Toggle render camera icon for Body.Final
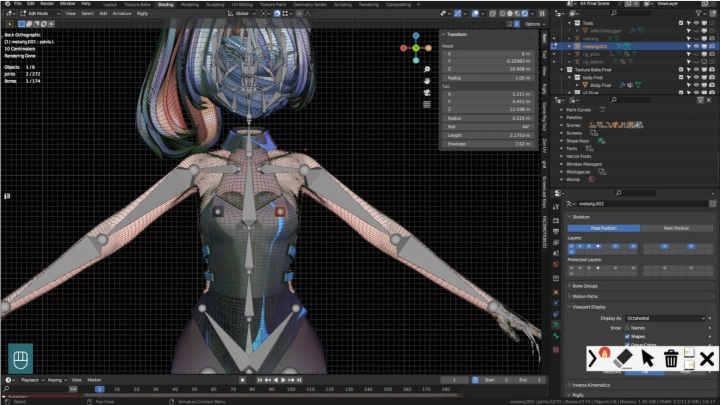Screen dimensions: 720x405 712,85
